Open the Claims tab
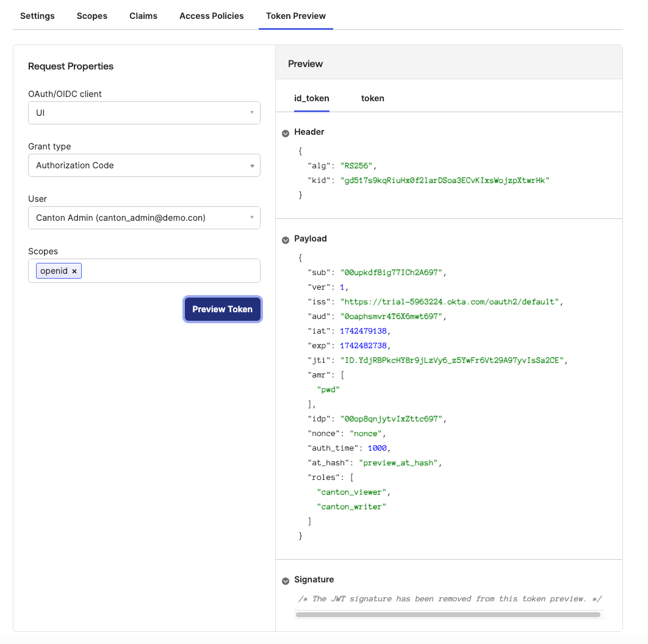Image resolution: width=648 pixels, height=644 pixels. 143,16
